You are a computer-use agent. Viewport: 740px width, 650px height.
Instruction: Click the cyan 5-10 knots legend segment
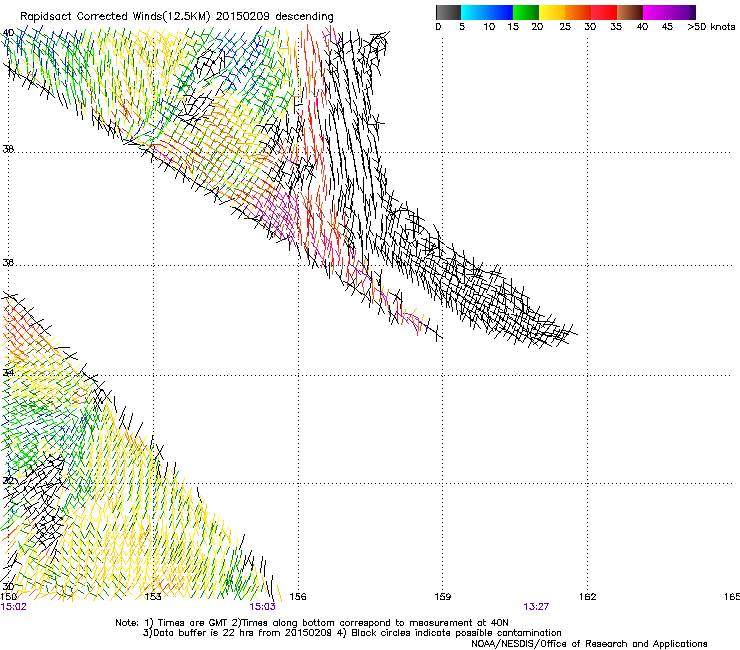[474, 12]
